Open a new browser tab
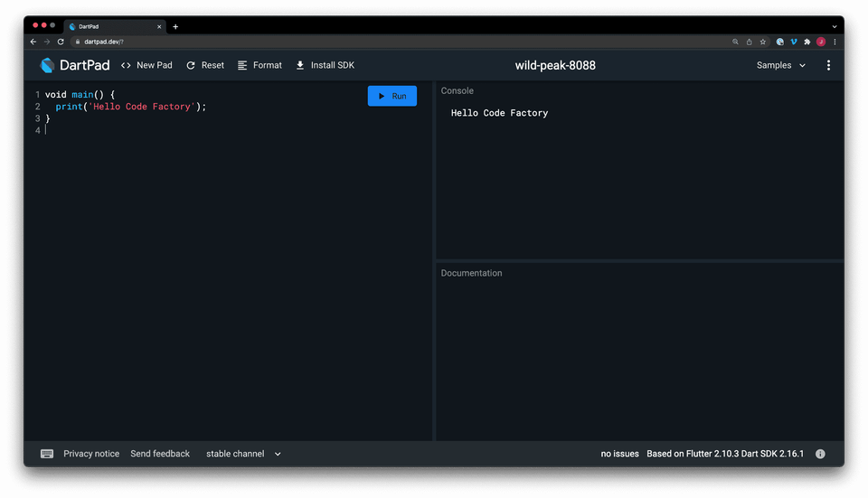 (x=175, y=26)
